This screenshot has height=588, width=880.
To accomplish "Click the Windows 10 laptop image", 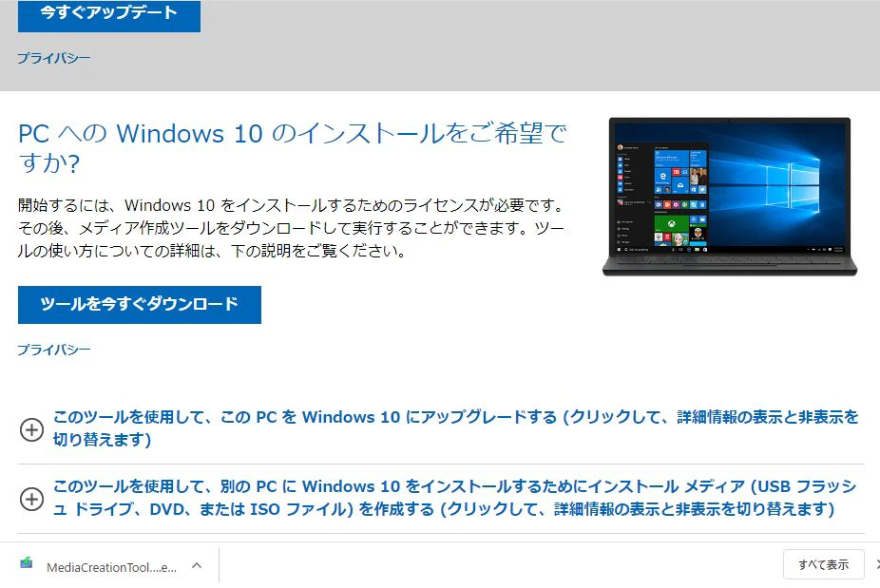I will pyautogui.click(x=730, y=197).
